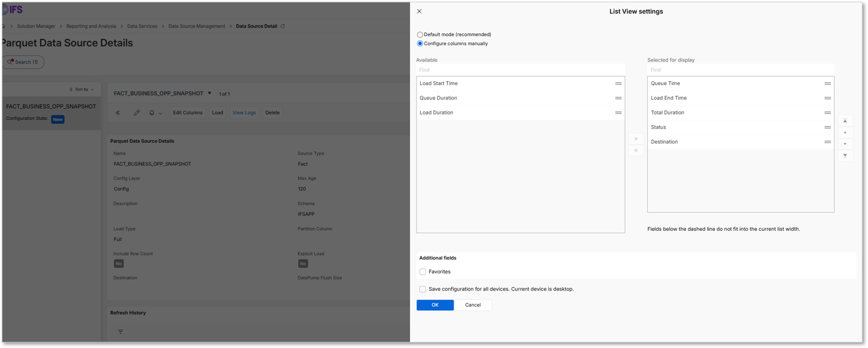Click the Load command

point(217,113)
